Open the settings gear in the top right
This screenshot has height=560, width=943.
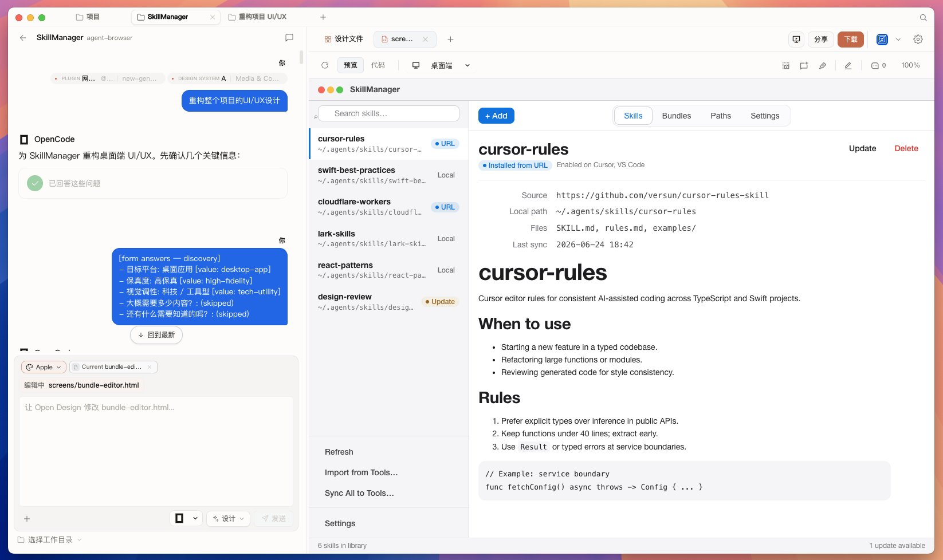918,40
